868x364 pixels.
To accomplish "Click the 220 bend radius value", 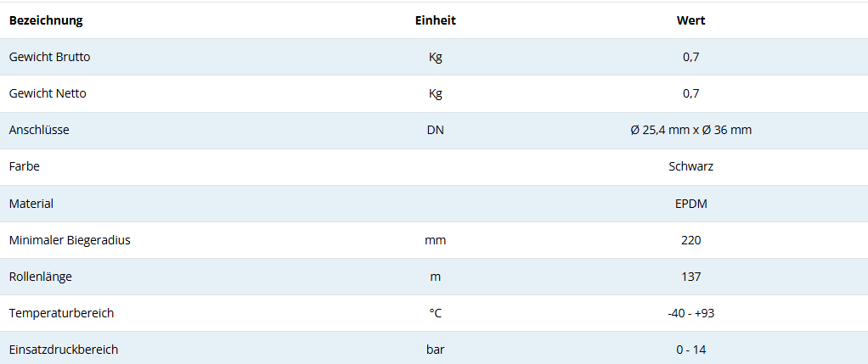I will coord(690,240).
